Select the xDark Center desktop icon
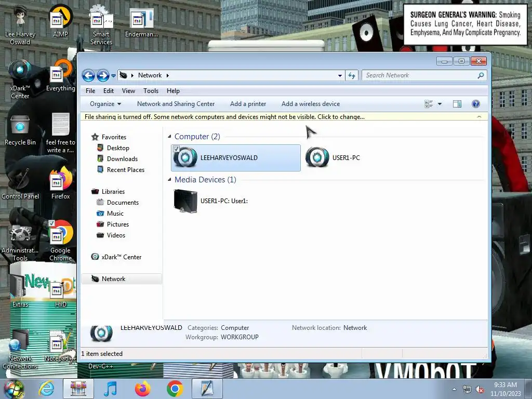 [x=20, y=79]
